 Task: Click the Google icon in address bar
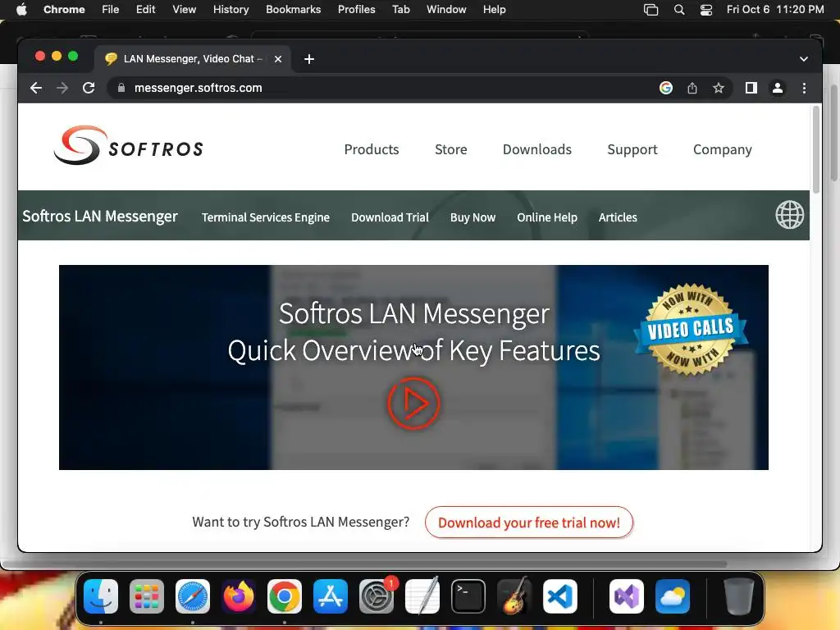point(666,88)
